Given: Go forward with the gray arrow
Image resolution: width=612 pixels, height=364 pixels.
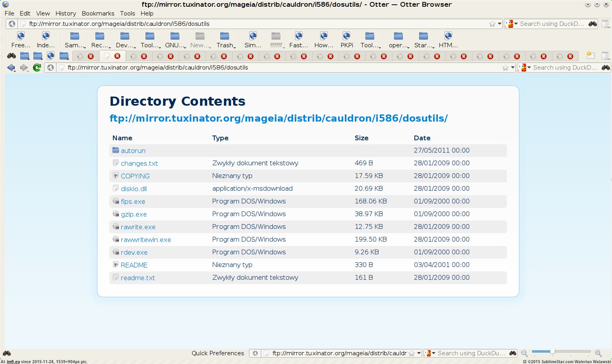Looking at the screenshot, I should pyautogui.click(x=24, y=68).
